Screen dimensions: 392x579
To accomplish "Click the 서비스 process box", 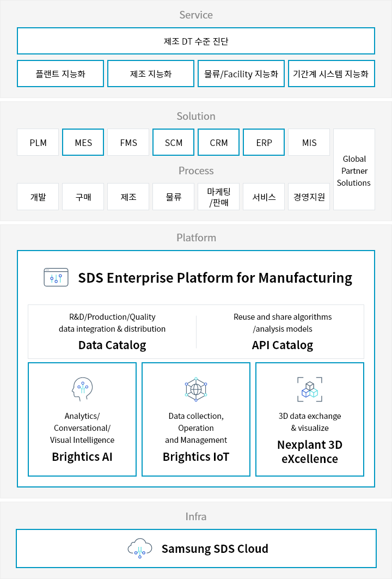I will click(264, 197).
